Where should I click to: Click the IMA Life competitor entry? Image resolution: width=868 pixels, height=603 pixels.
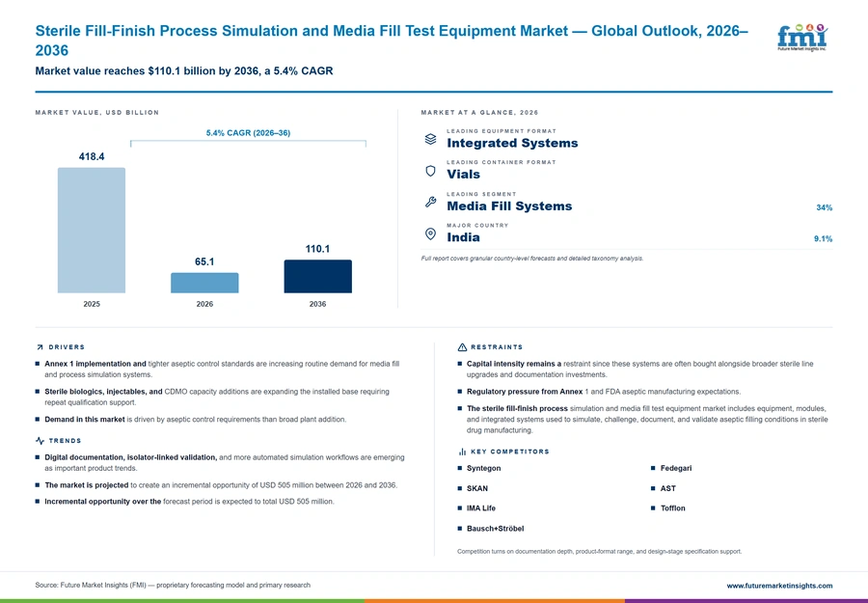click(480, 508)
